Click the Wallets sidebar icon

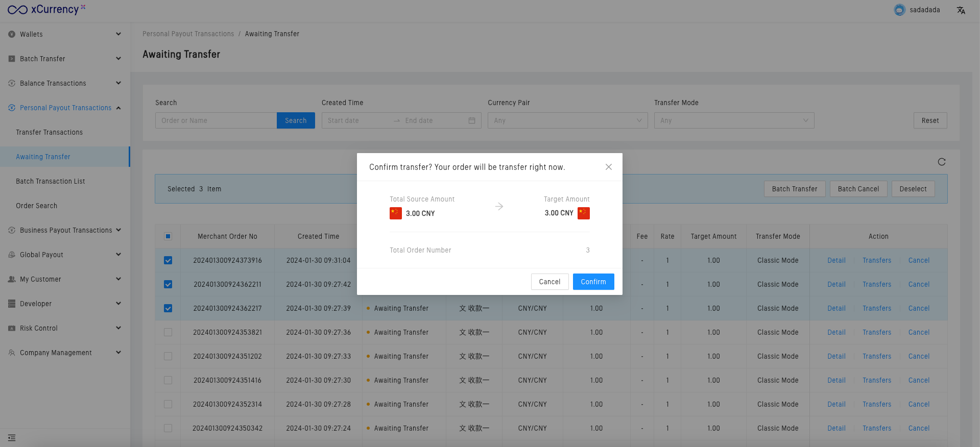tap(12, 34)
